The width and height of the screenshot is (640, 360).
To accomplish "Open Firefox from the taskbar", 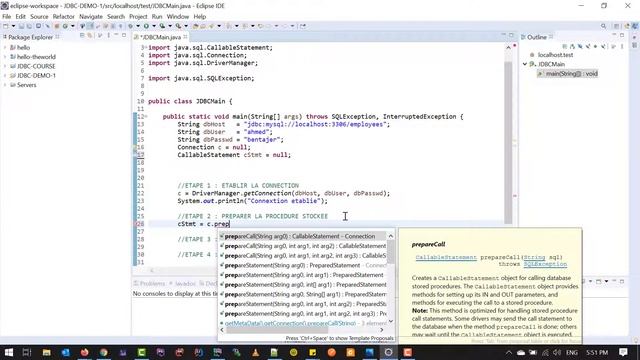I will pyautogui.click(x=84, y=352).
